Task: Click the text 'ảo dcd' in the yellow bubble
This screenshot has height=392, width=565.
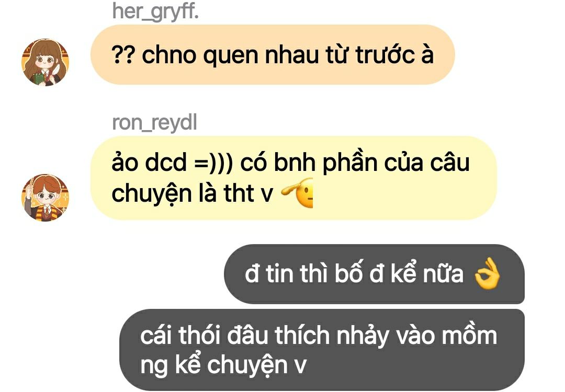Action: click(149, 163)
